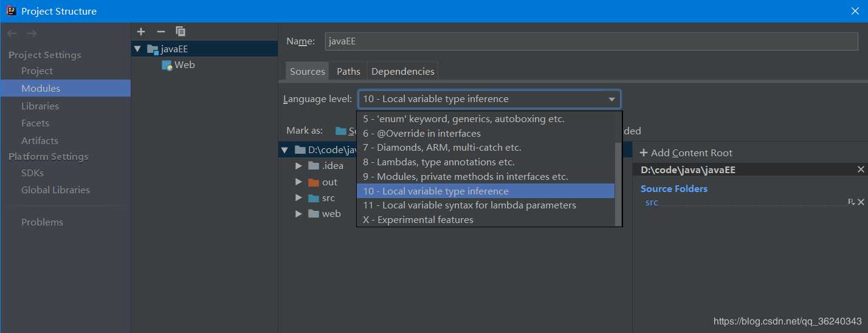The height and width of the screenshot is (333, 868).
Task: Select language level 5 - 'enum' keyword
Action: tap(486, 118)
